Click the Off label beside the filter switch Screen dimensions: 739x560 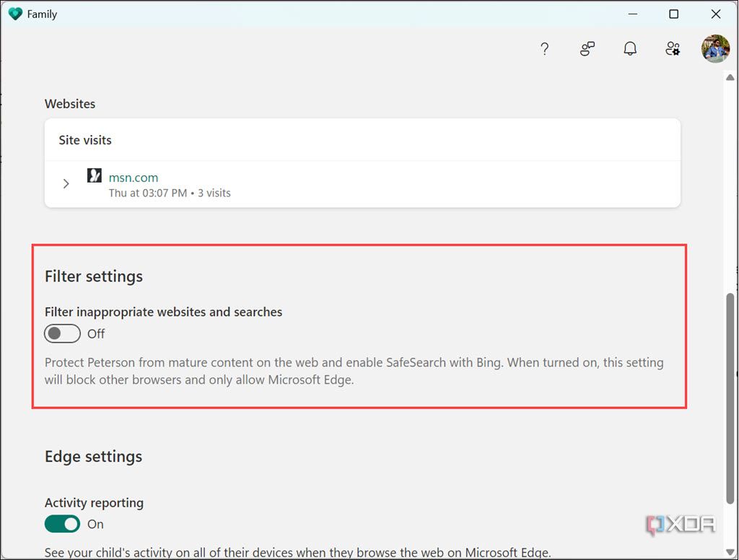[x=97, y=333]
